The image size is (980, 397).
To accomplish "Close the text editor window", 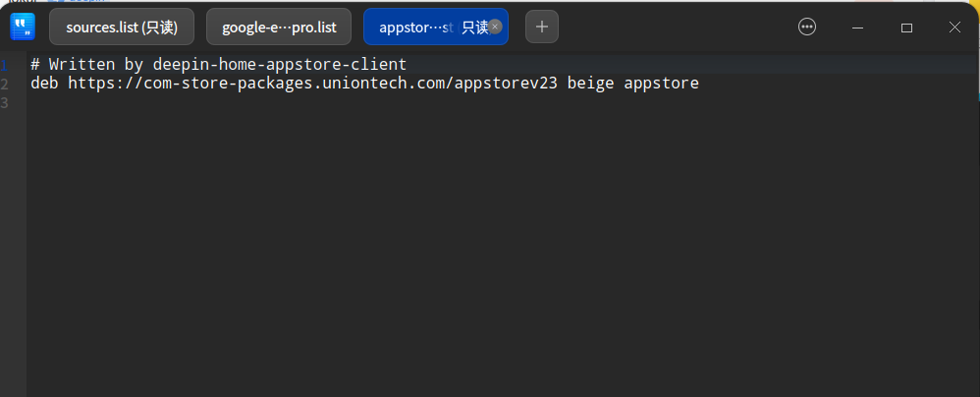I will (954, 28).
